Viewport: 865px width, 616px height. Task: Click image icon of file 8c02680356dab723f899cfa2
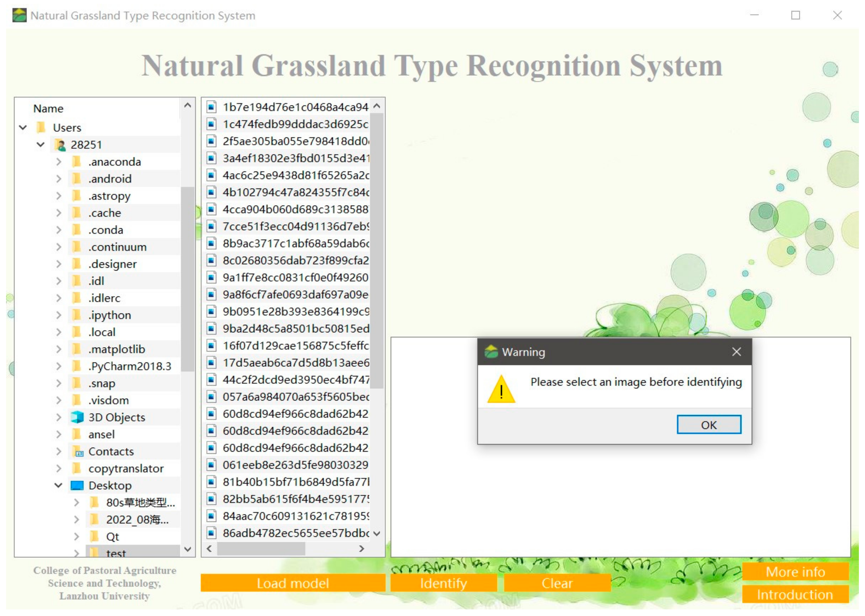(211, 261)
